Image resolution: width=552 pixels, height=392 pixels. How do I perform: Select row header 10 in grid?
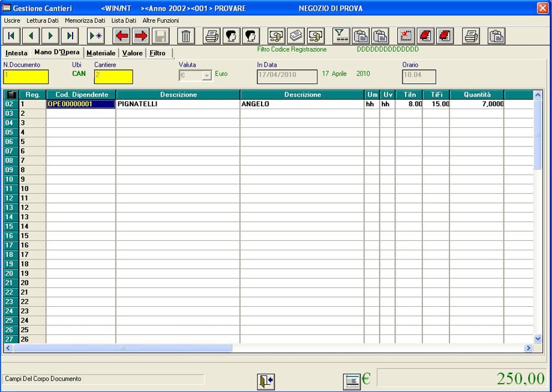pyautogui.click(x=10, y=179)
